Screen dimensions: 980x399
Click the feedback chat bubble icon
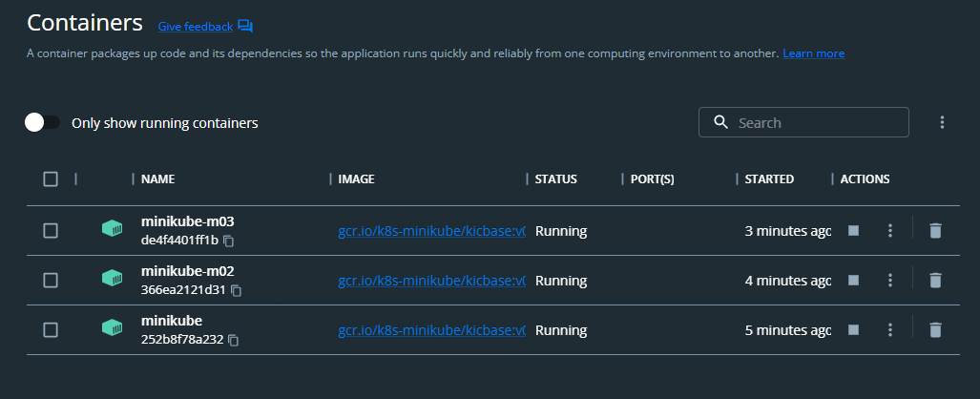(x=245, y=27)
